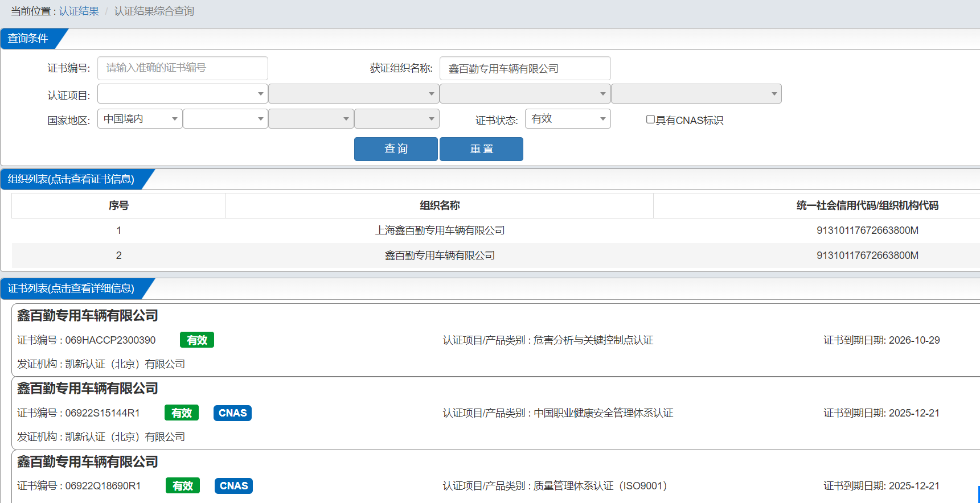This screenshot has width=980, height=503.
Task: Click 中国职业健康安全管理体系认证 certification item
Action: (x=604, y=413)
